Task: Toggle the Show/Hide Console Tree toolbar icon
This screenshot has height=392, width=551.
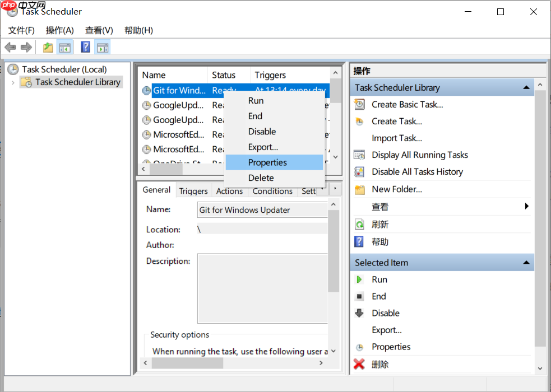Action: click(64, 47)
